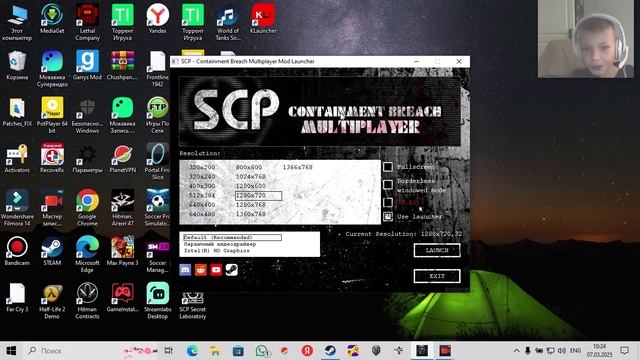
Task: Open Wondershare Filmora 14 desktop icon
Action: (17, 207)
